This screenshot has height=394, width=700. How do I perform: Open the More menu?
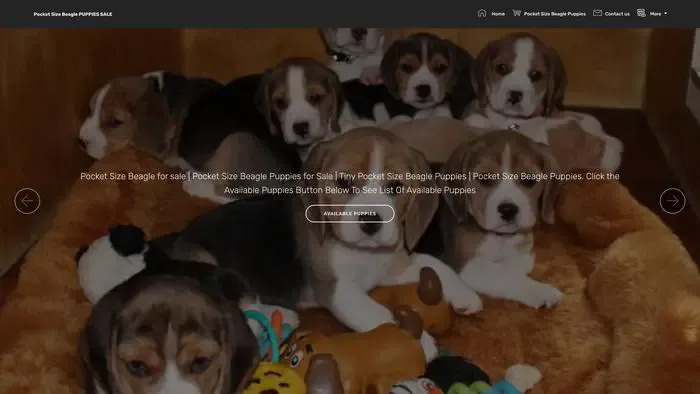655,14
